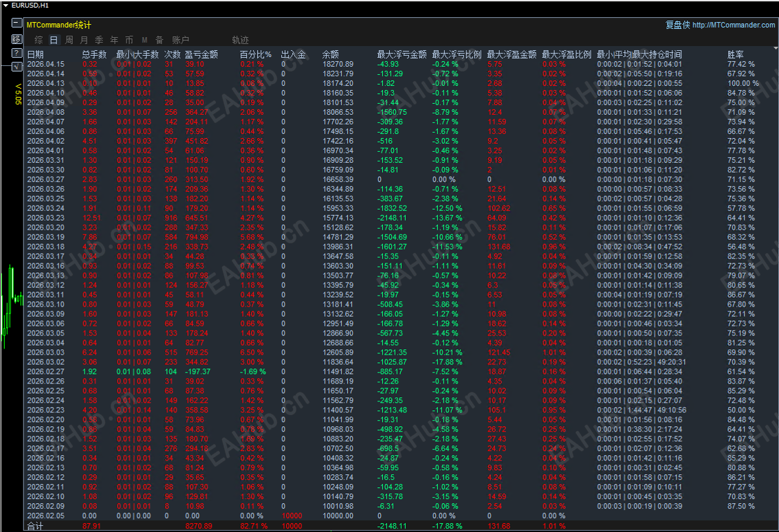Open the 备 notes tab
The width and height of the screenshot is (779, 532).
point(160,41)
